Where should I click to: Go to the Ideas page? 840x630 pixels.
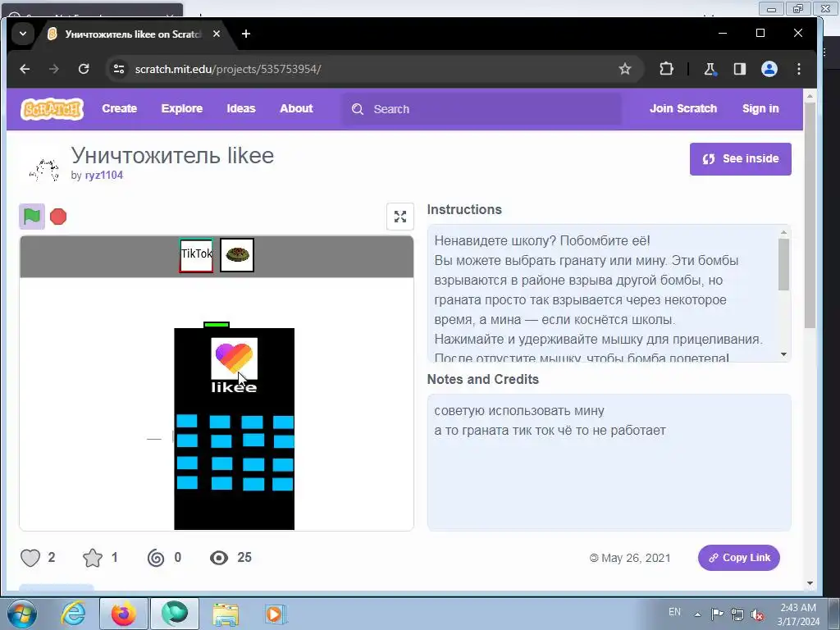point(241,108)
